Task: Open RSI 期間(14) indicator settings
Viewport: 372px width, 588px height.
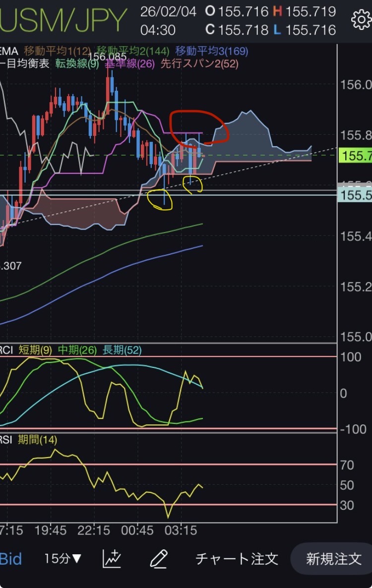Action: 37,439
